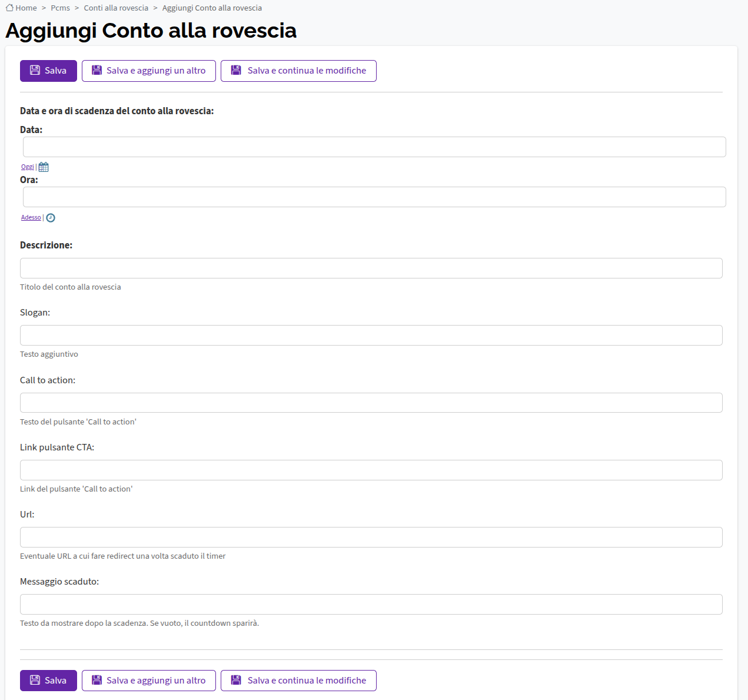
Task: Click top 'Salva e continua le modifiche'
Action: [298, 71]
